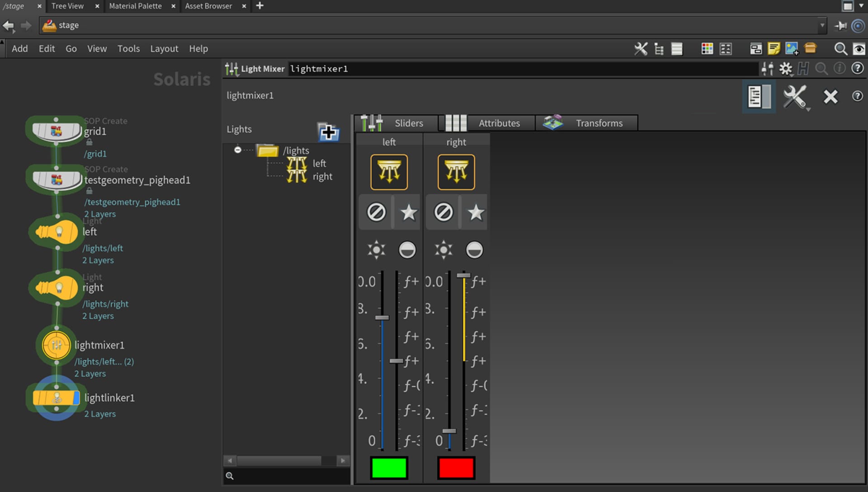Open the parameter gear settings icon
This screenshot has height=492, width=868.
(x=786, y=69)
